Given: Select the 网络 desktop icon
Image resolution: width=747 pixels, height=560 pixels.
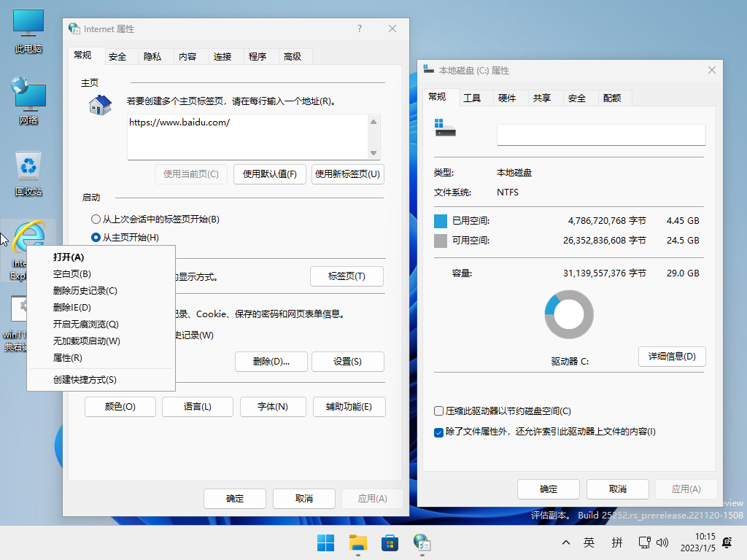Looking at the screenshot, I should click(28, 101).
